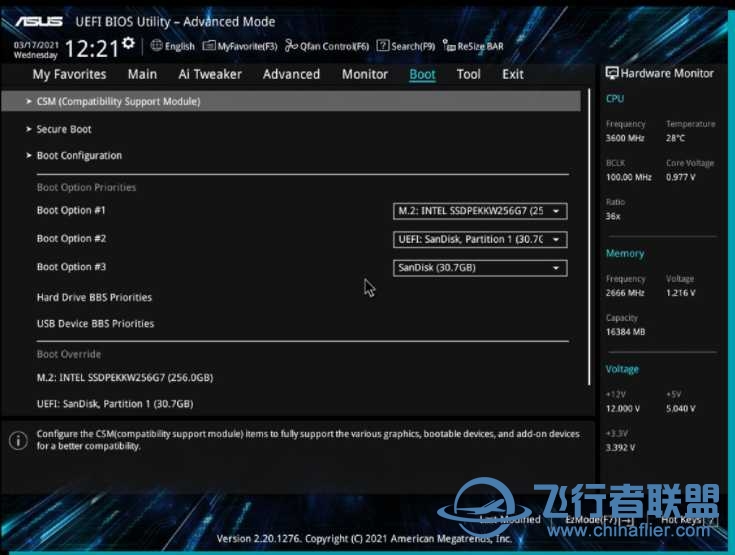Image resolution: width=735 pixels, height=555 pixels.
Task: Open the Ai Tweaker tab
Action: (210, 74)
